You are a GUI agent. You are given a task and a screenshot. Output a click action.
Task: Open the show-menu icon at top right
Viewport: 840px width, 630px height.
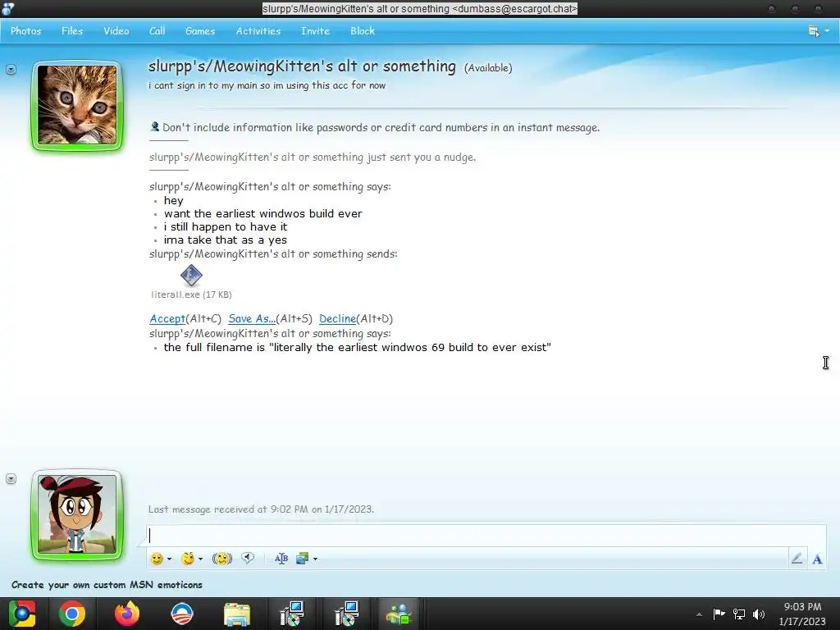(x=814, y=31)
